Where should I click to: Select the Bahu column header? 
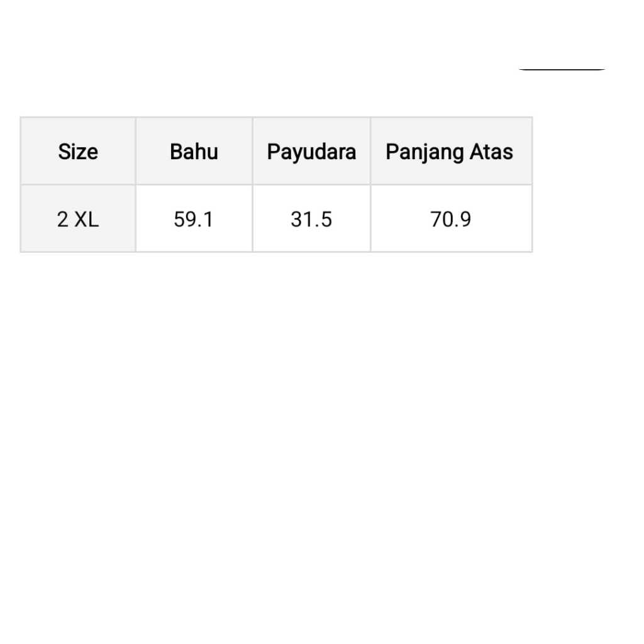click(x=194, y=152)
